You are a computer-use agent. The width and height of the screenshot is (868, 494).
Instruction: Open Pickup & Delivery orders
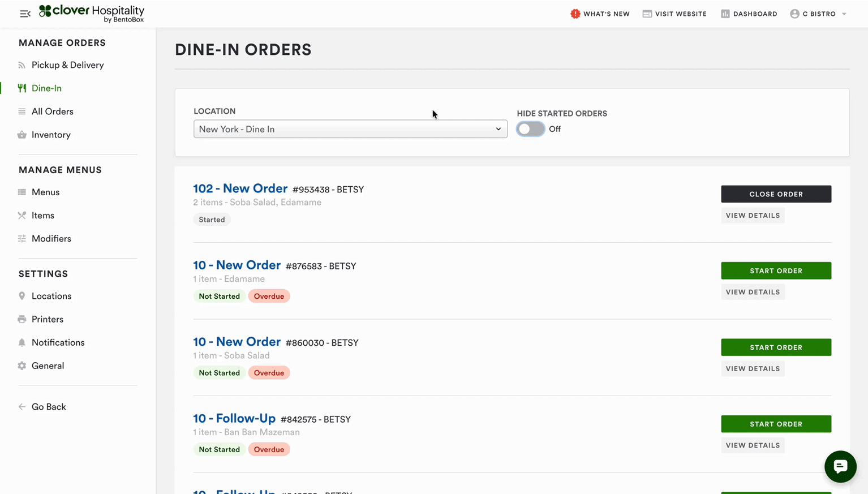(x=67, y=65)
